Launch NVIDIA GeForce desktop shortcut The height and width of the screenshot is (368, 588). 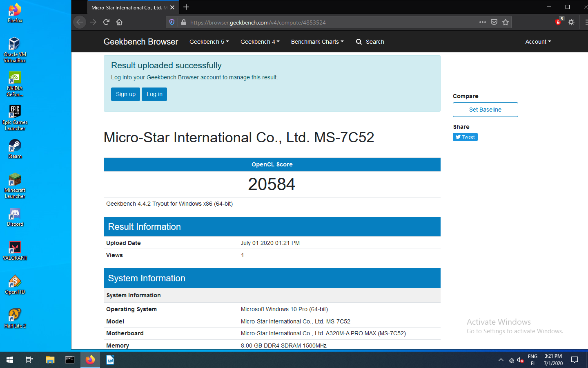15,84
